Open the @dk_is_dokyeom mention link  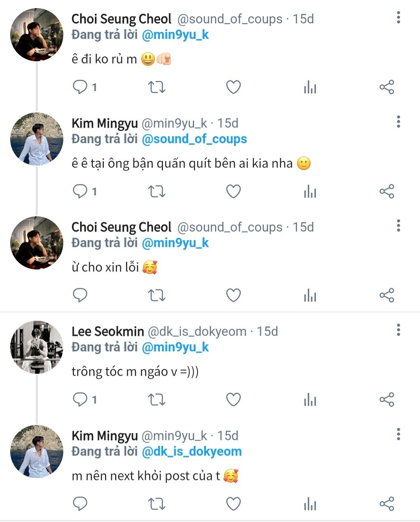pos(192,452)
